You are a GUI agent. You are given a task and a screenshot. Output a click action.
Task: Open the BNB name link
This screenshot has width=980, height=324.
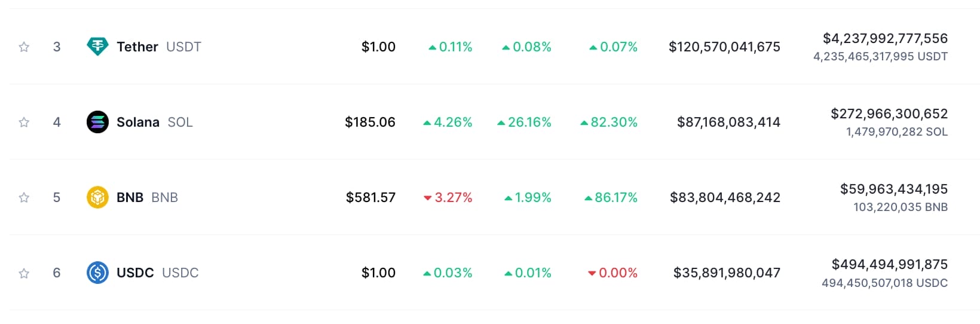[x=130, y=197]
